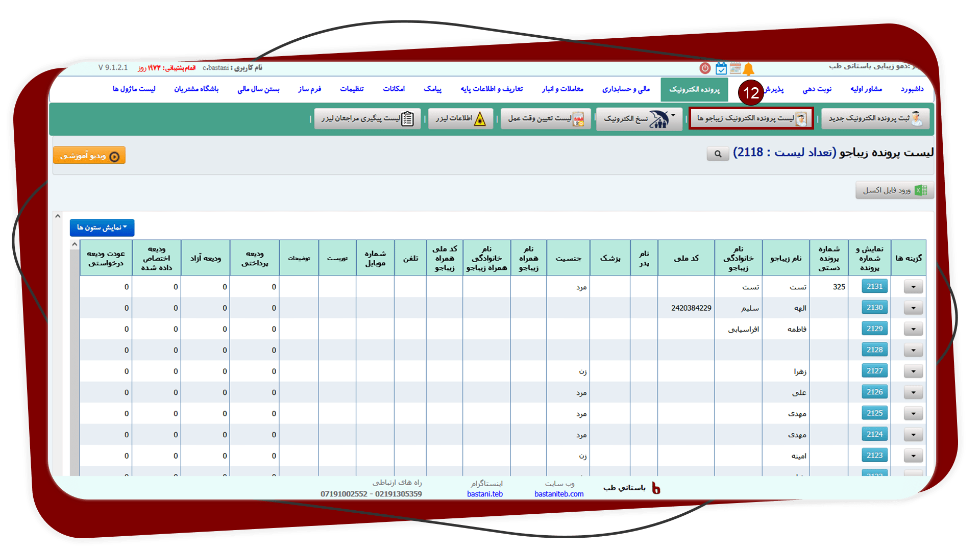
Task: Play the ویدیو آموزشی orange button
Action: click(x=89, y=156)
